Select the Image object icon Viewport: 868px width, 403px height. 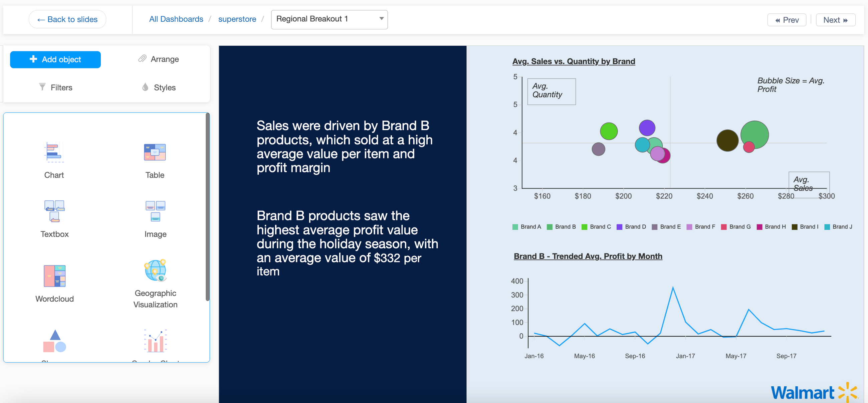pos(155,211)
